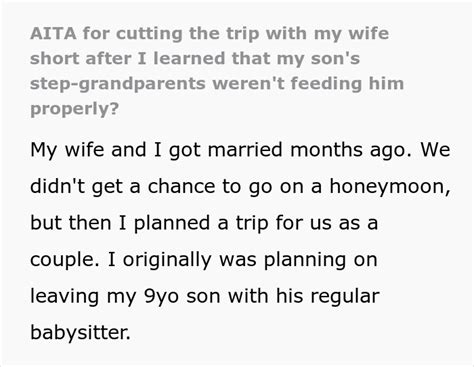474x367 pixels.
Task: Click the word "leaving" in the body
Action: coord(65,296)
